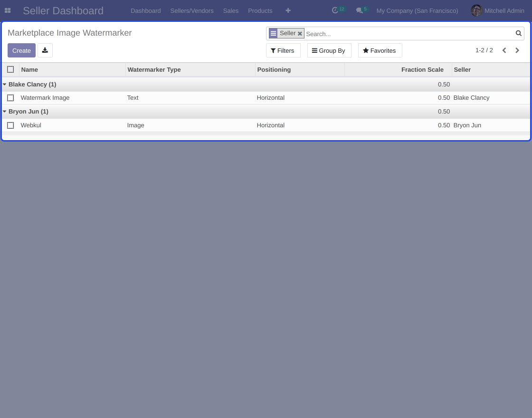Click the group-by facet icon beside Seller
Screen dimensions: 532x418
click(x=273, y=33)
